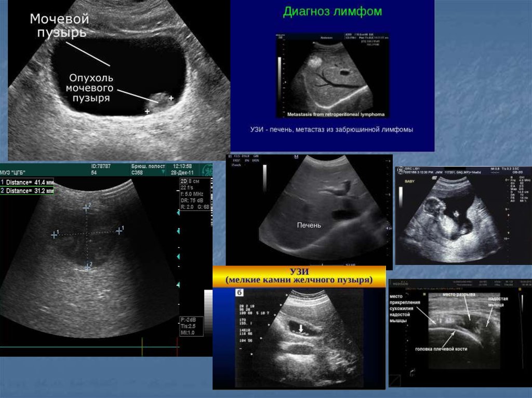The image size is (532, 398).
Task: Click the 'f: 5.0 MHz' frequency value
Action: [x=192, y=194]
